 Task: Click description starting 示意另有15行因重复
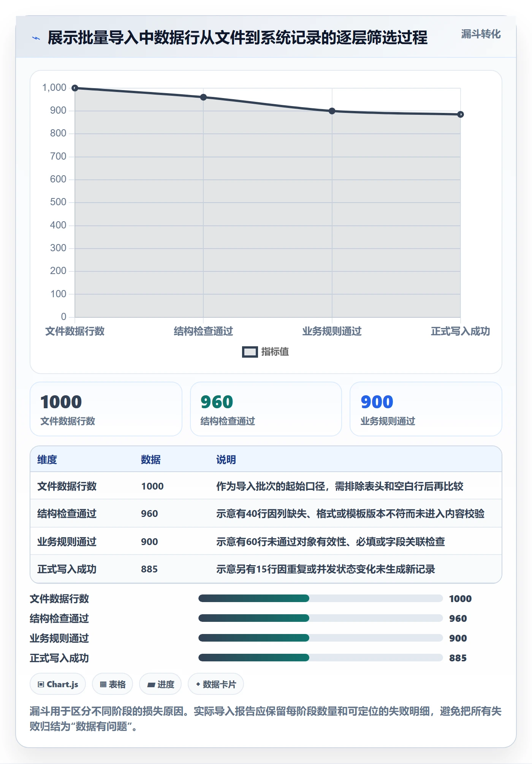coord(326,569)
